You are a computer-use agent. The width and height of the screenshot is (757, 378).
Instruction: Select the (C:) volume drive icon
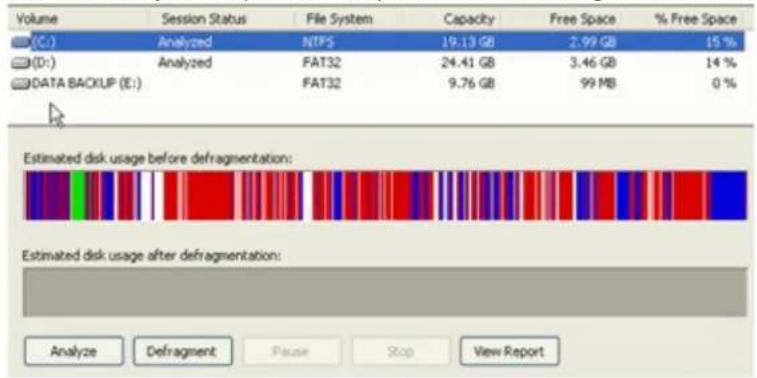(x=21, y=42)
